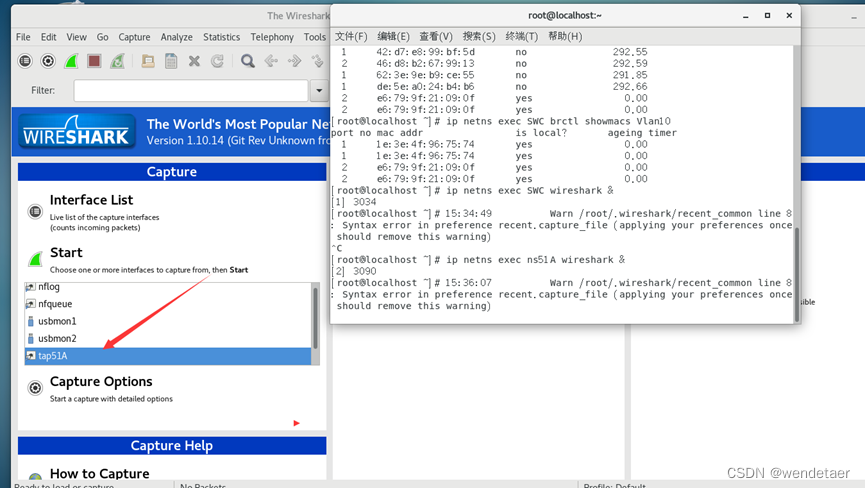This screenshot has height=488, width=865.
Task: Open the Capture menu in Wireshark
Action: click(x=134, y=37)
